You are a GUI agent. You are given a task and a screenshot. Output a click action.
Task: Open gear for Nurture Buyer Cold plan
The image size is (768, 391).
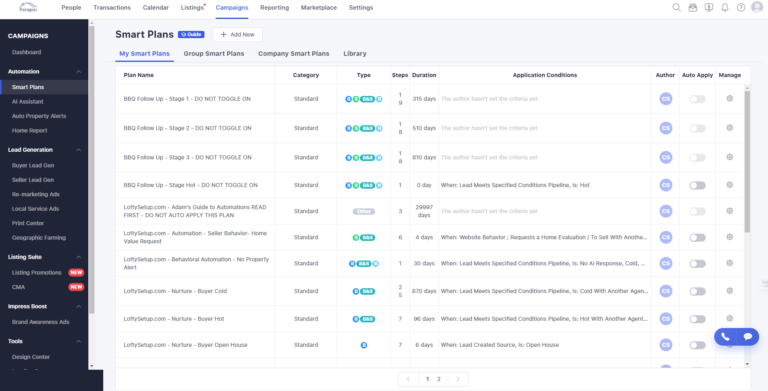pyautogui.click(x=729, y=291)
